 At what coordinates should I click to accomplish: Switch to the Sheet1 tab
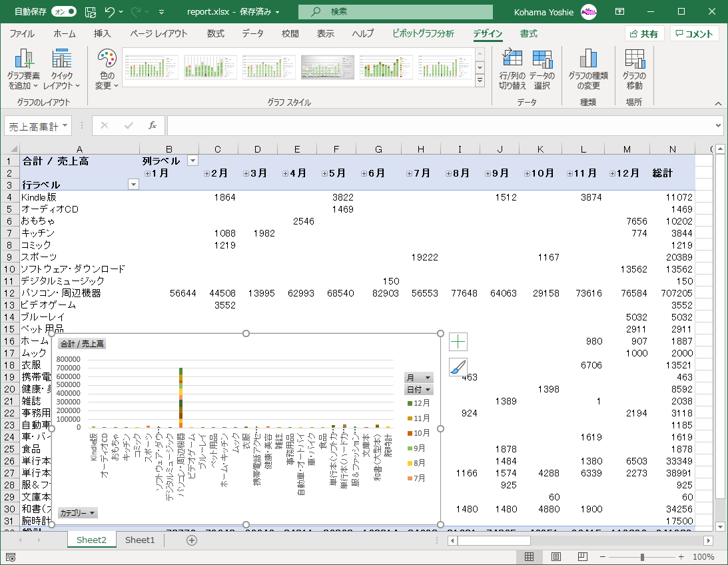140,540
